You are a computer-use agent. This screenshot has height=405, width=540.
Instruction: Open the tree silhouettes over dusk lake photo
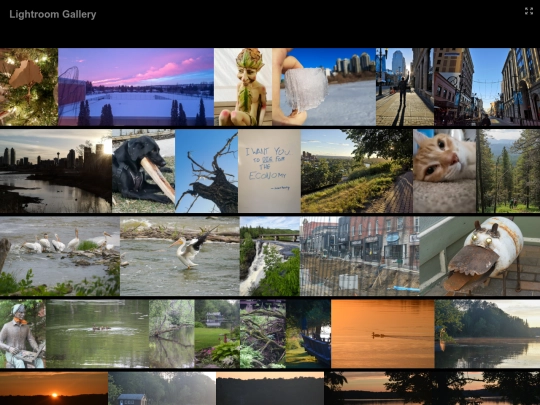[433, 388]
